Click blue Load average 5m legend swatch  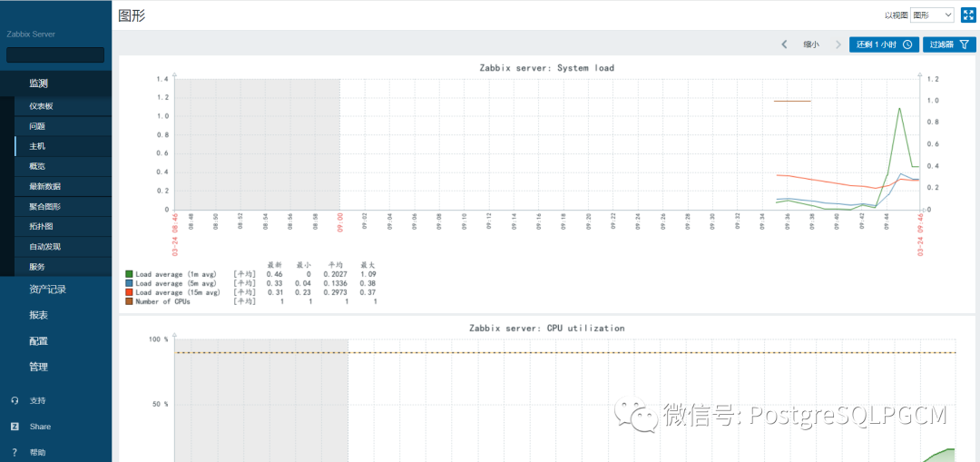130,283
